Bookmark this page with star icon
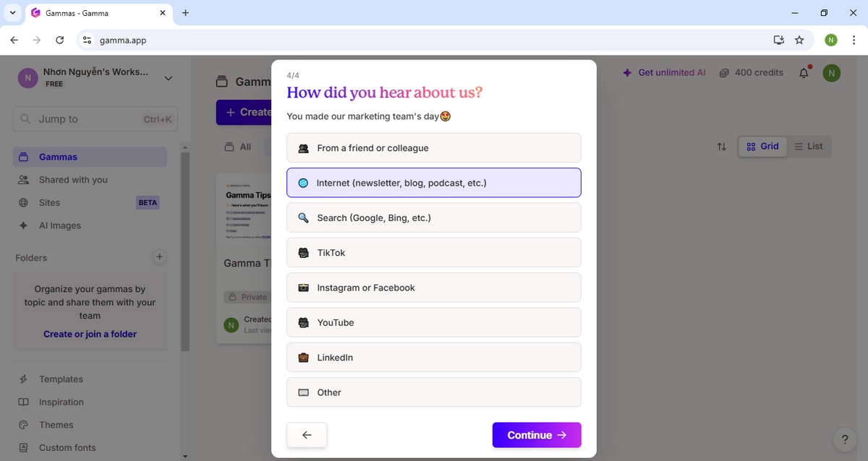868x461 pixels. [x=799, y=40]
